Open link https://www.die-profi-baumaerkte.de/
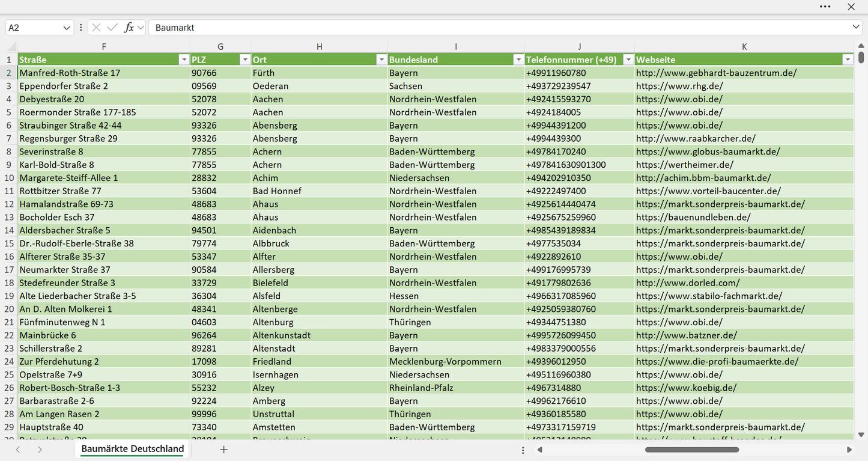The image size is (868, 461). coord(717,361)
